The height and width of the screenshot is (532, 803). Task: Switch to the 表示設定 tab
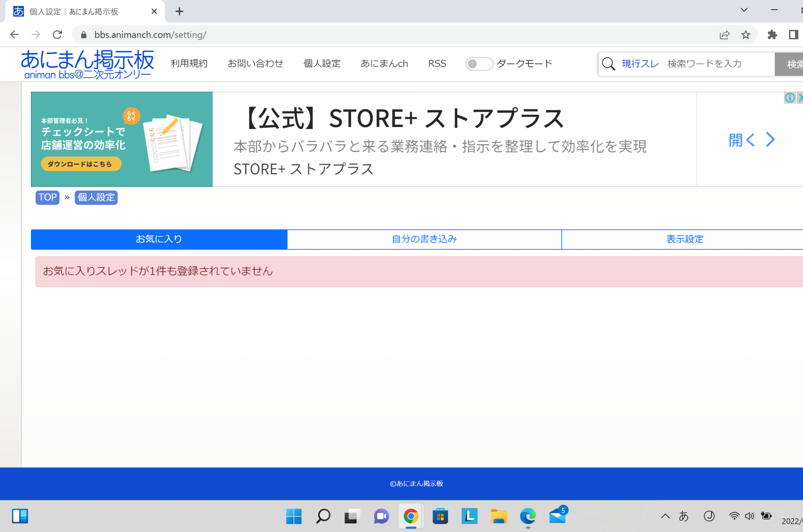tap(684, 239)
